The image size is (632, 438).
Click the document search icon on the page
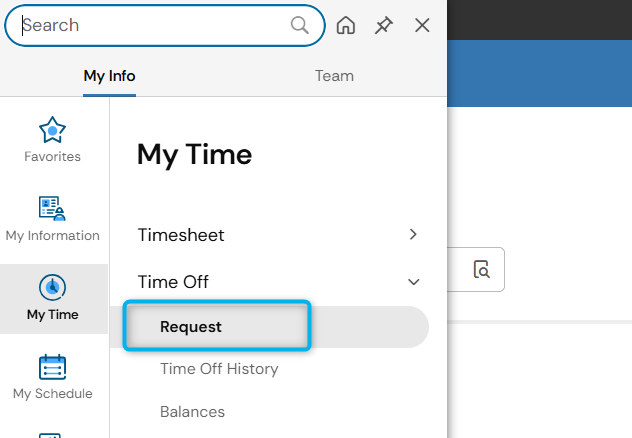481,269
